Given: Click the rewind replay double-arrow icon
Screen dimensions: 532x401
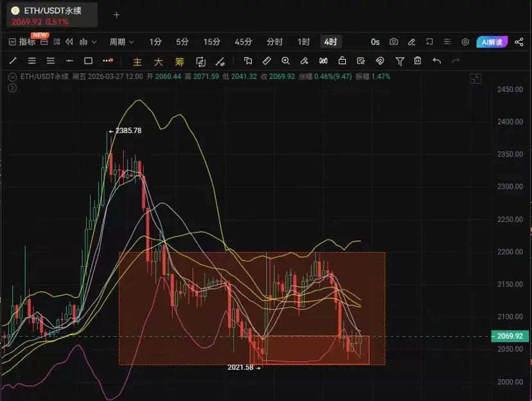Looking at the screenshot, I should [69, 42].
